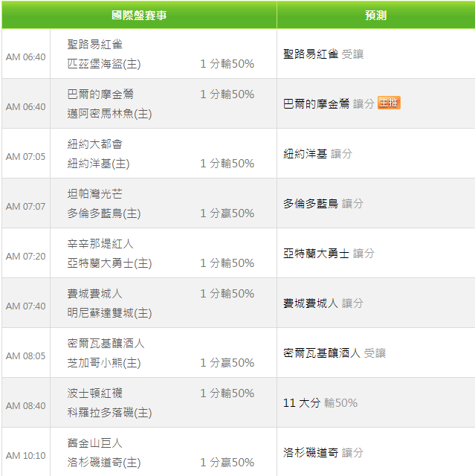Click the AM 07:07 game time
The image size is (475, 476).
26,206
